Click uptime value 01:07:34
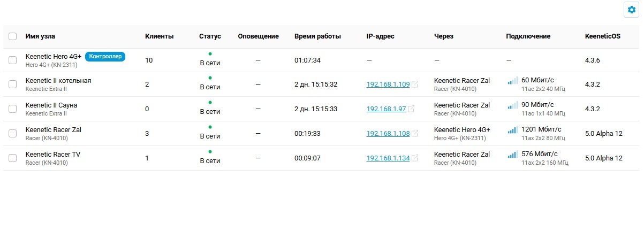This screenshot has width=644, height=246. click(307, 60)
